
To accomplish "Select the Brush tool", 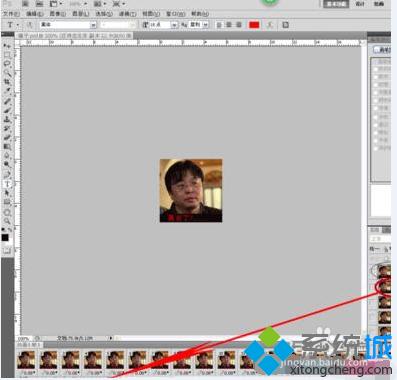I will pos(7,110).
